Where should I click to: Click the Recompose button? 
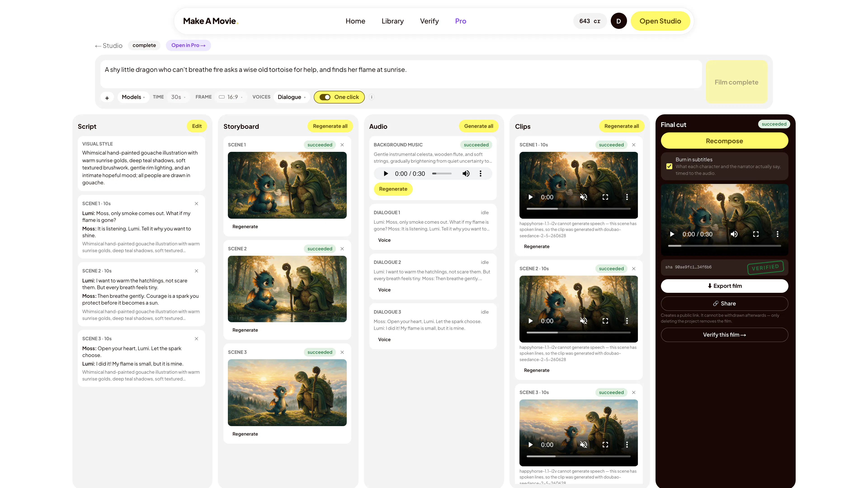(724, 141)
